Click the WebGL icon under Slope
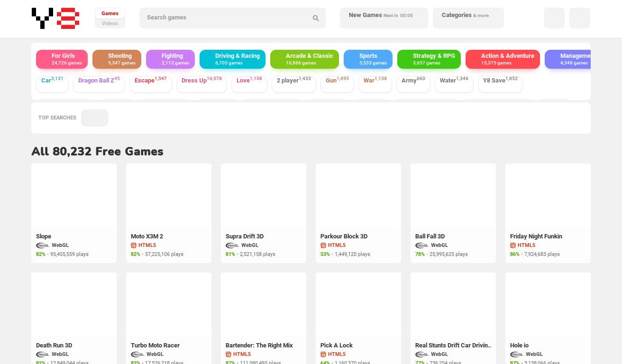622x364 pixels. pyautogui.click(x=43, y=246)
